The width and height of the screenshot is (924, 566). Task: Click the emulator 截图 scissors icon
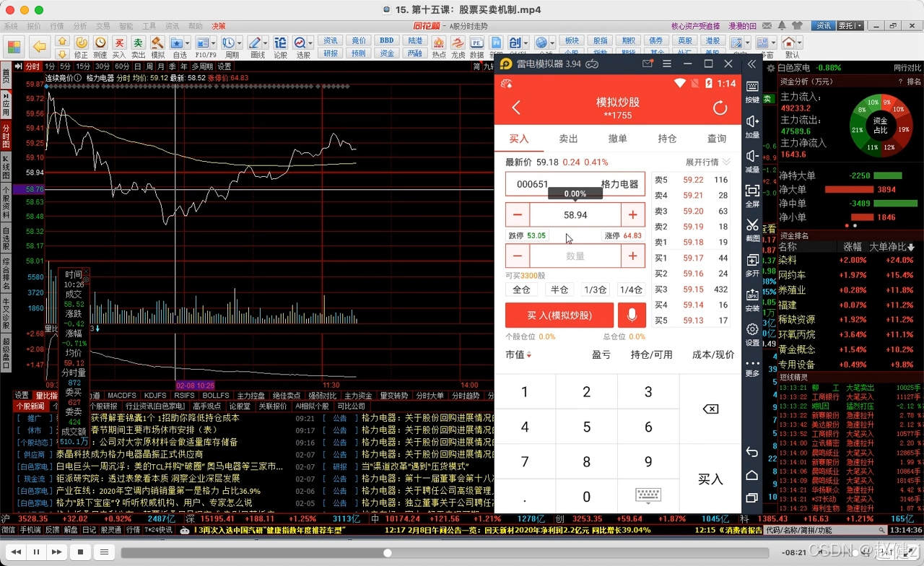[x=752, y=230]
